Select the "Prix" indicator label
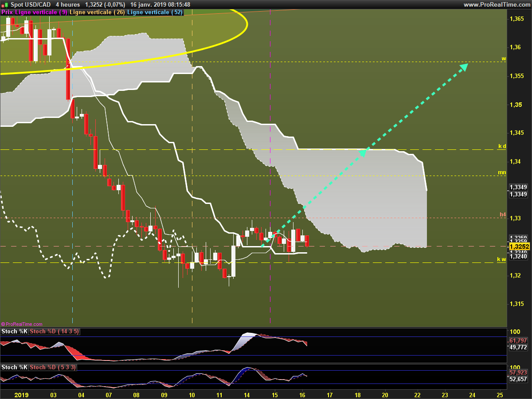Viewport: 532px width, 399px height. tap(7, 12)
